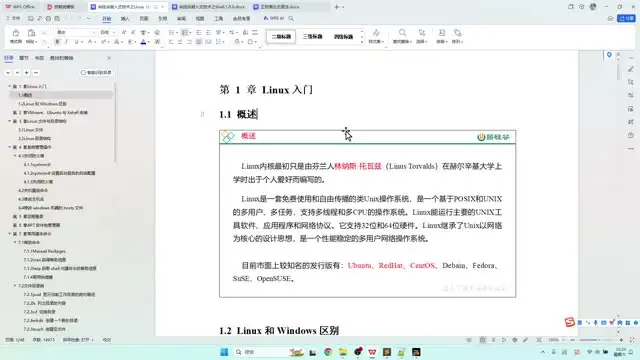Open File Explorer from the taskbar
The width and height of the screenshot is (640, 360).
coord(343,352)
